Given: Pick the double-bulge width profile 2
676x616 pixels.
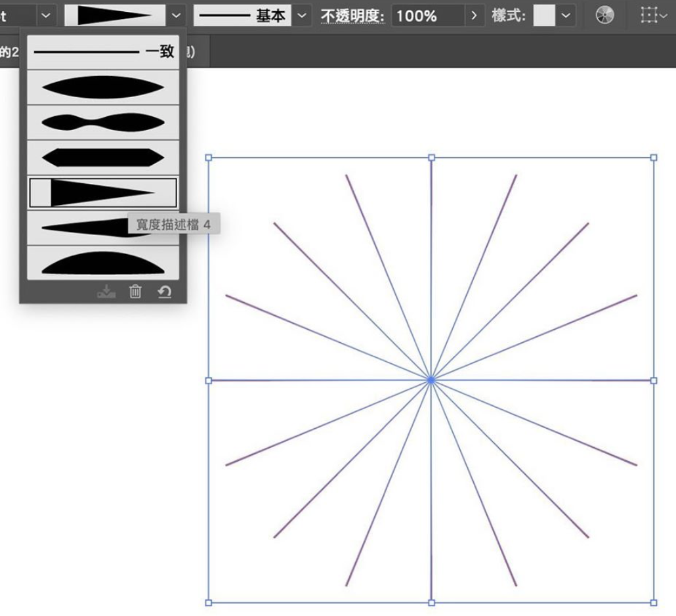Looking at the screenshot, I should (x=103, y=123).
